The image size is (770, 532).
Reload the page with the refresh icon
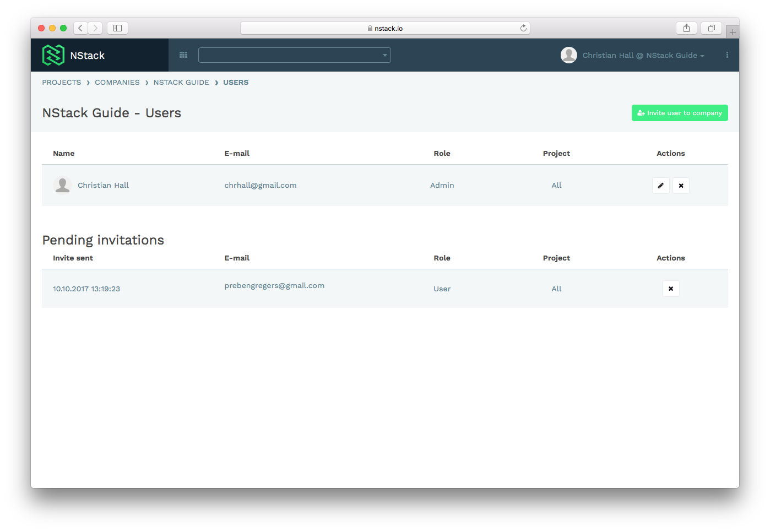[523, 28]
